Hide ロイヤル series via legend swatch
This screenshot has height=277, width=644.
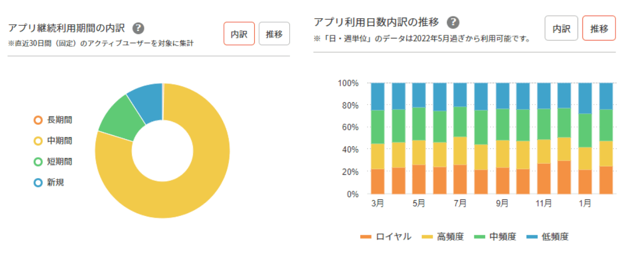coord(366,237)
